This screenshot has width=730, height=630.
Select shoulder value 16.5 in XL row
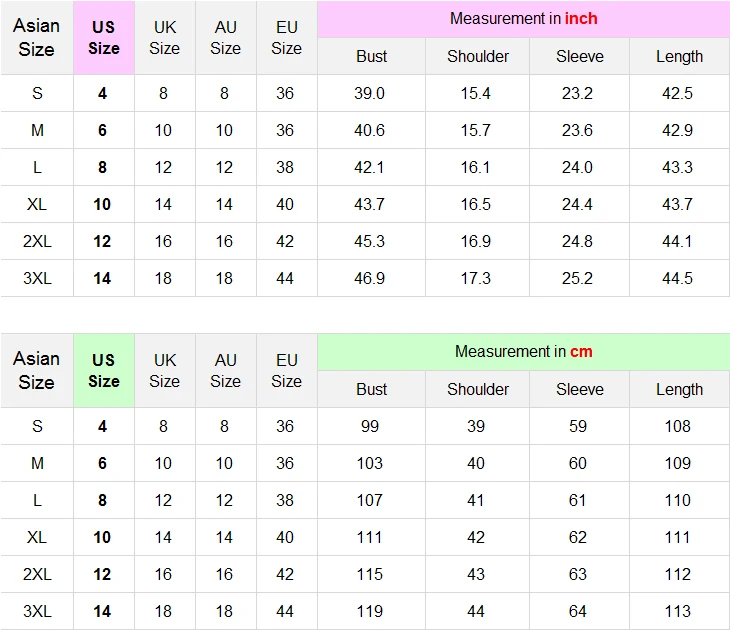[476, 204]
